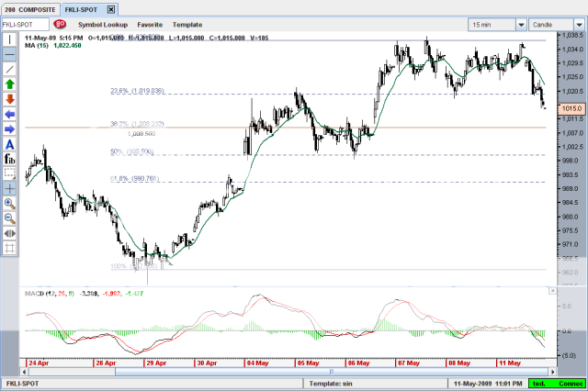
Task: Open the Symbol Lookup menu
Action: pos(103,24)
